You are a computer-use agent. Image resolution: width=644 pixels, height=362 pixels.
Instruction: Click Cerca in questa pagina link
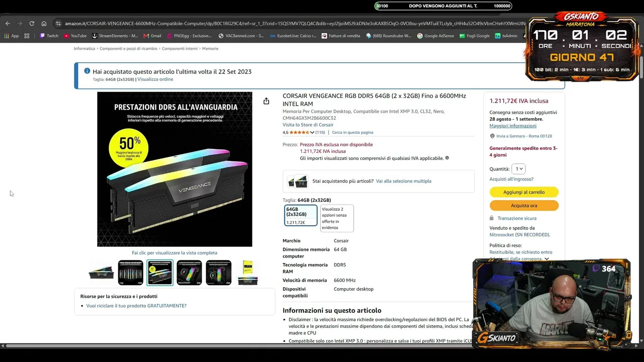pos(353,133)
